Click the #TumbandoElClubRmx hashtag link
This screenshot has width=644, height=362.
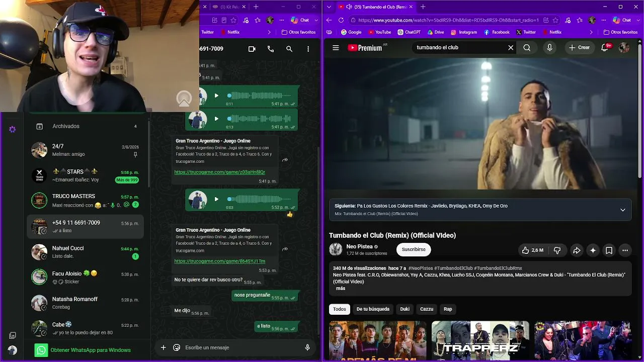point(498,268)
